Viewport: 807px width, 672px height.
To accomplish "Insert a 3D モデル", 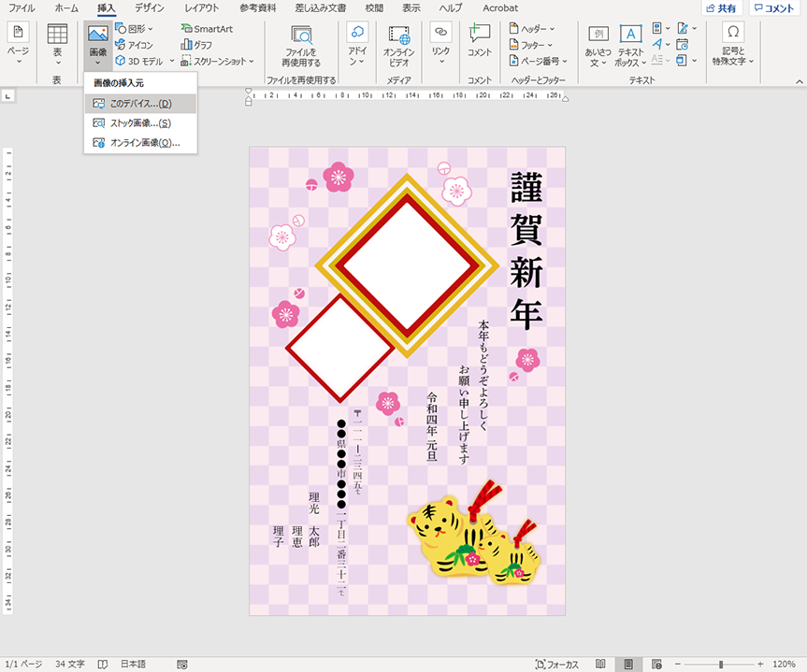I will [x=139, y=61].
